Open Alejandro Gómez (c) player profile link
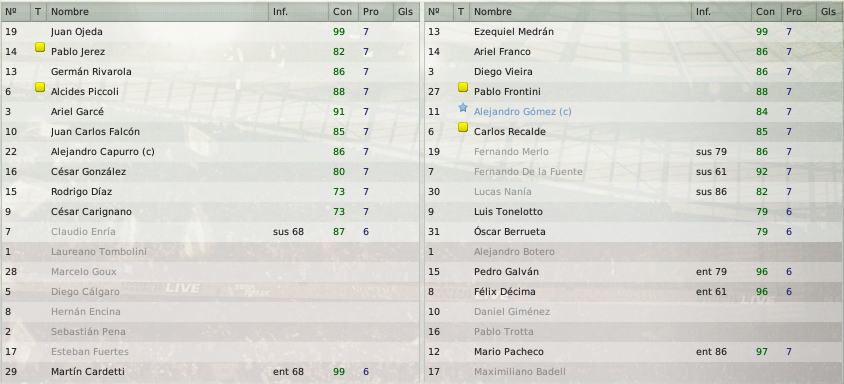Screen dimensions: 844x384 tap(523, 111)
